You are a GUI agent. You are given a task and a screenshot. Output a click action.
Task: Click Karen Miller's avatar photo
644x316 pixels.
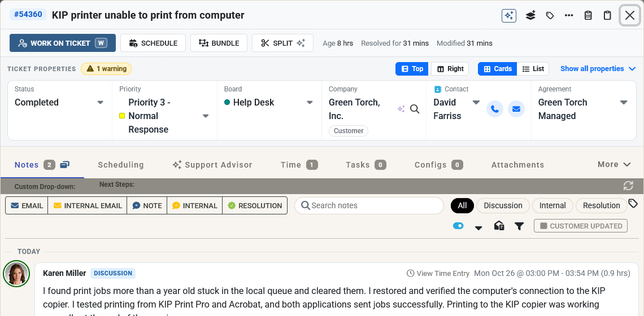16,273
